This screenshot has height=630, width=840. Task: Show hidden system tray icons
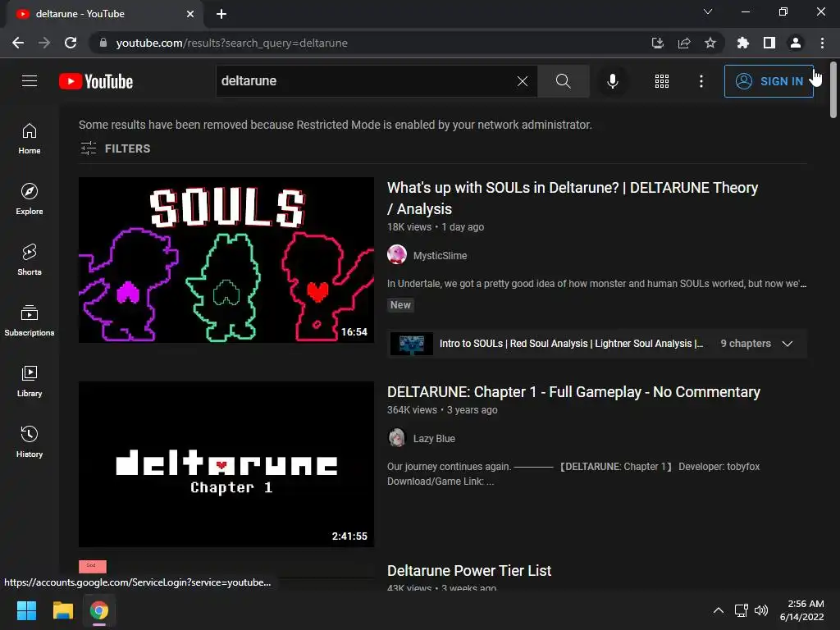[719, 610]
